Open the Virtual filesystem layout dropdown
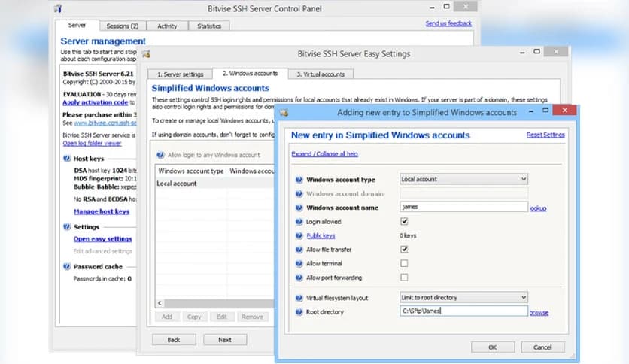 (463, 298)
